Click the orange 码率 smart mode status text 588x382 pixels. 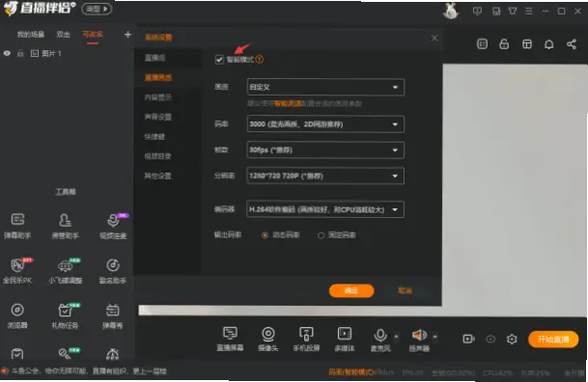pyautogui.click(x=351, y=372)
